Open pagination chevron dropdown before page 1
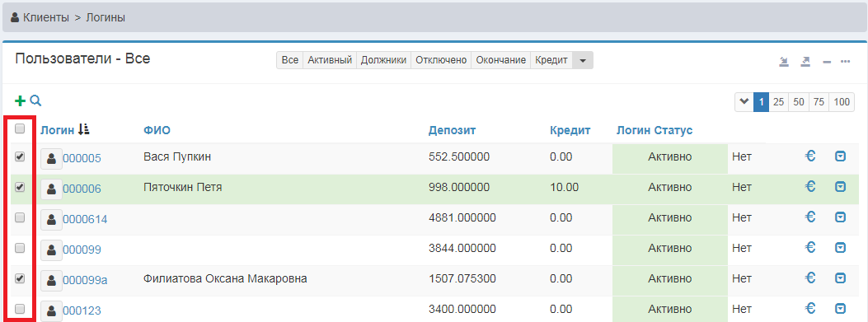This screenshot has height=322, width=868. pos(744,102)
